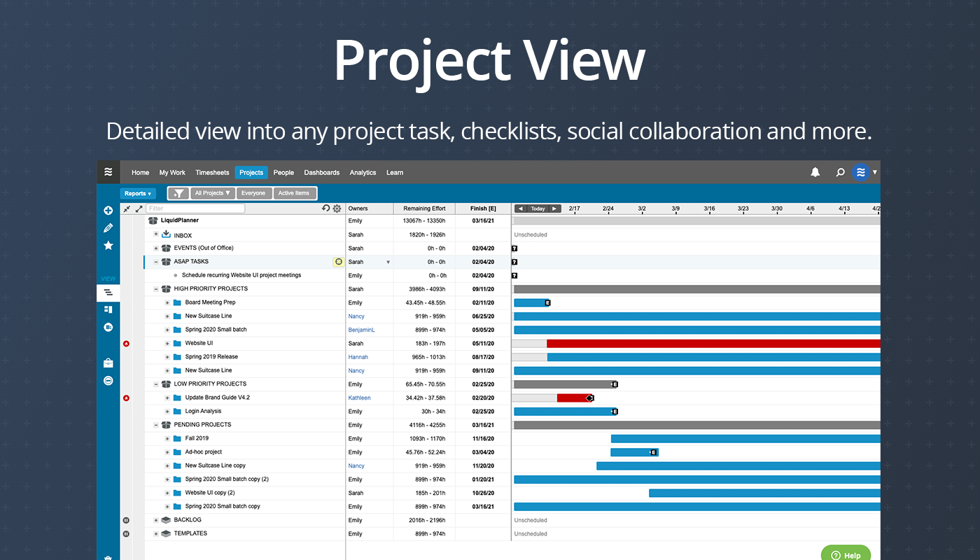Open search with the magnifier icon
The height and width of the screenshot is (560, 980).
pos(841,172)
